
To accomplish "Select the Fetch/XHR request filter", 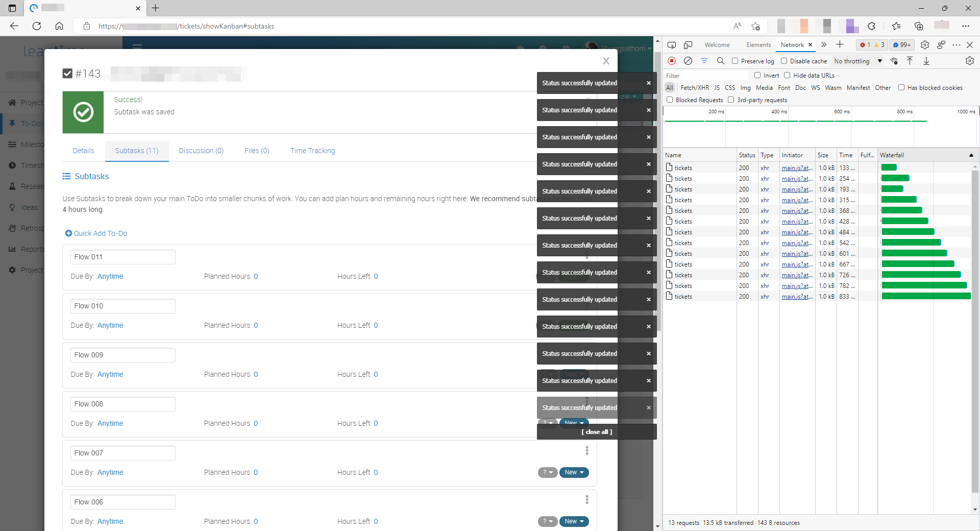I will pos(694,87).
